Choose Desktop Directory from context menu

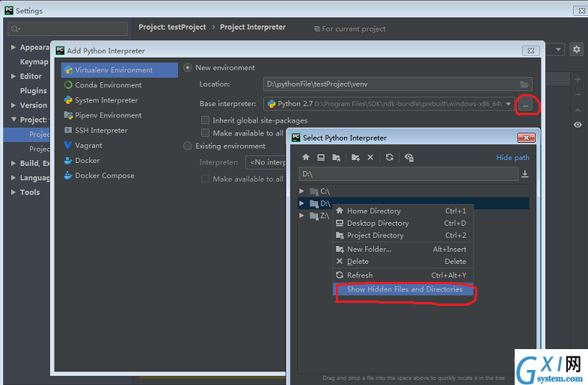pyautogui.click(x=403, y=223)
